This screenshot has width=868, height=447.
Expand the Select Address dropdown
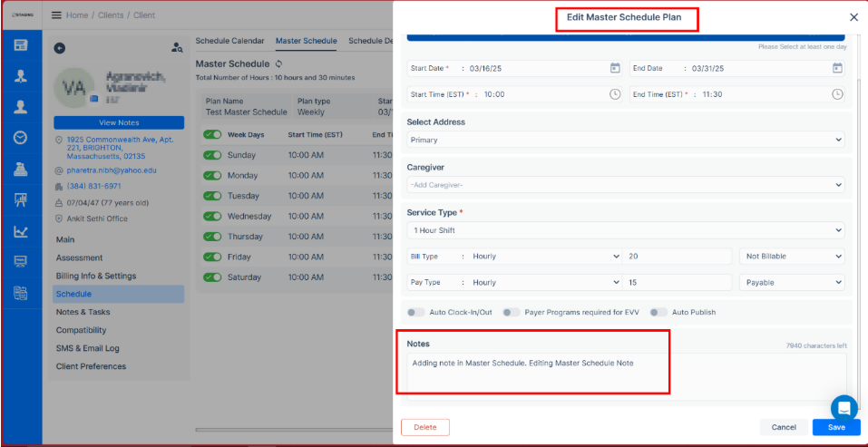click(x=626, y=141)
